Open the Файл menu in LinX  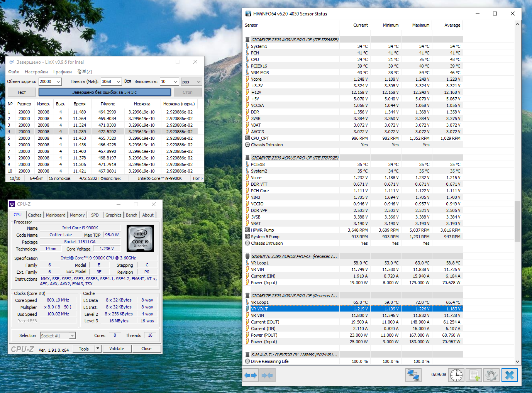[14, 72]
